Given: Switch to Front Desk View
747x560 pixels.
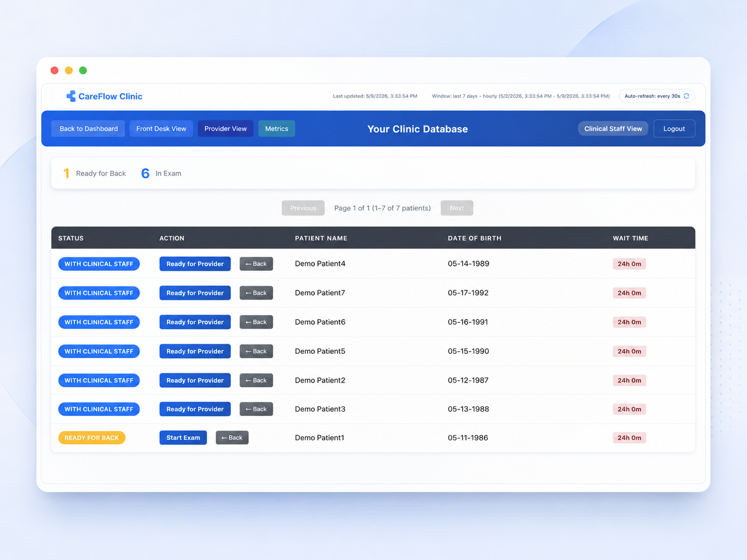Looking at the screenshot, I should click(x=161, y=128).
